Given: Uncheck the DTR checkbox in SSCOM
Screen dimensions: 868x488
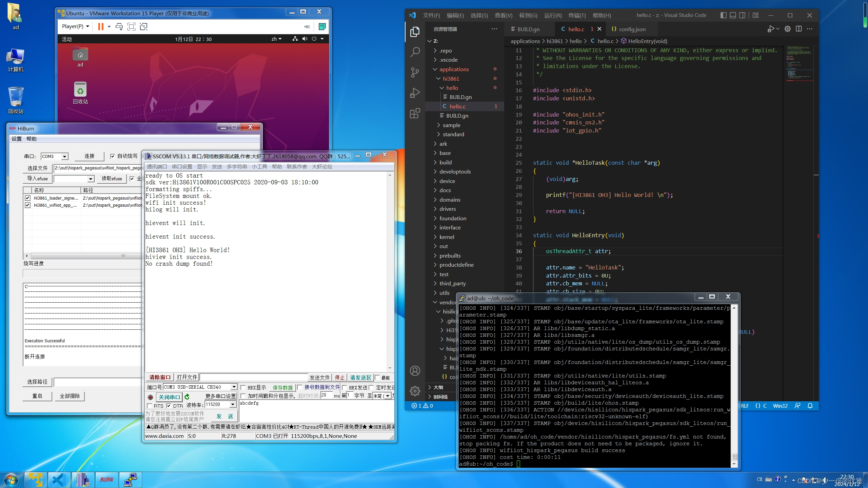Looking at the screenshot, I should (169, 406).
